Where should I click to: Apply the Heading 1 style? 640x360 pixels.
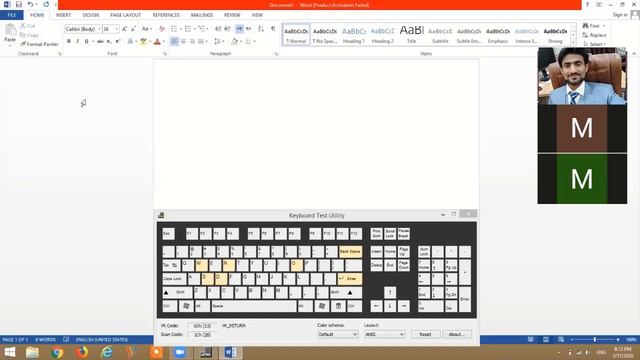(x=353, y=35)
